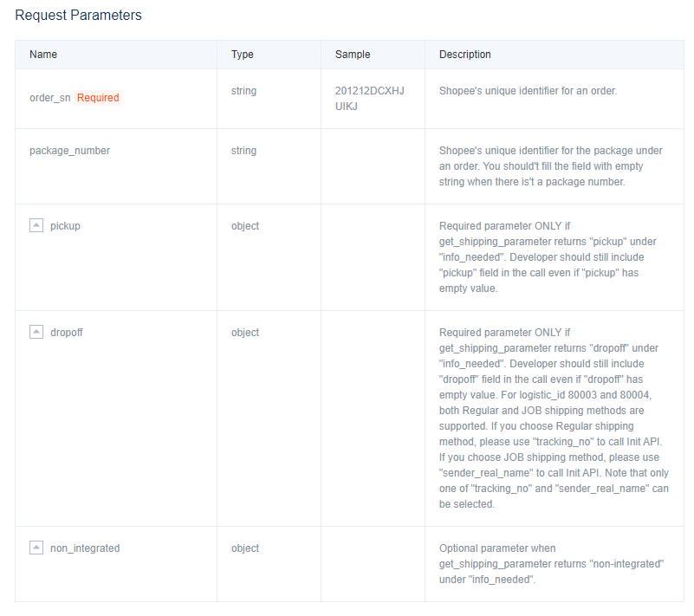The width and height of the screenshot is (694, 616).
Task: Click the pickup parameter label
Action: coord(65,226)
